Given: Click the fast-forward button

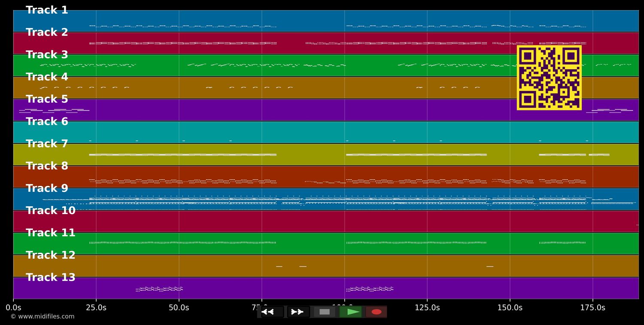Looking at the screenshot, I should pyautogui.click(x=298, y=312).
